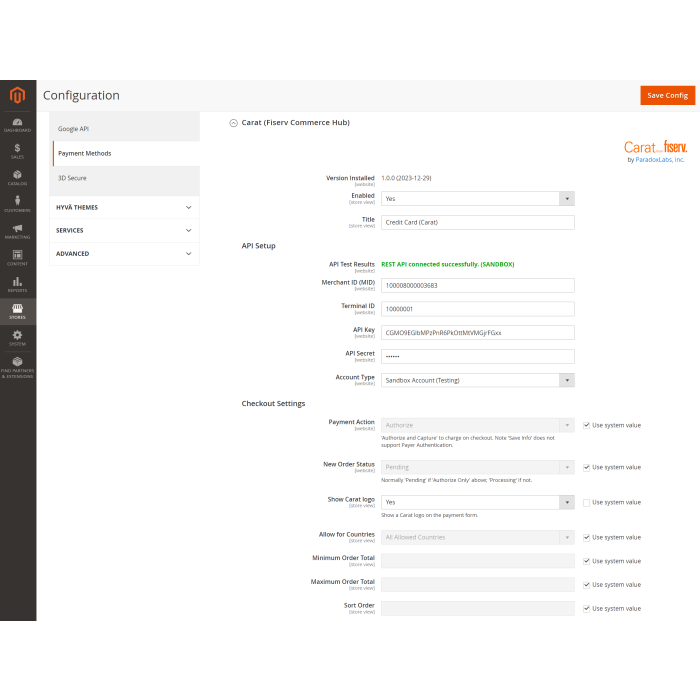Collapse the Carat section circle icon

point(233,123)
